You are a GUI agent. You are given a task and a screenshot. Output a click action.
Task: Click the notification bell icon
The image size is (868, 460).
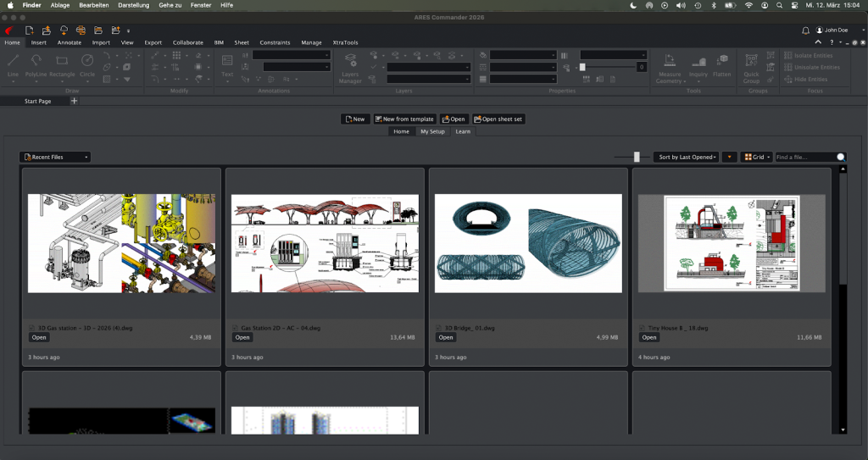[805, 30]
